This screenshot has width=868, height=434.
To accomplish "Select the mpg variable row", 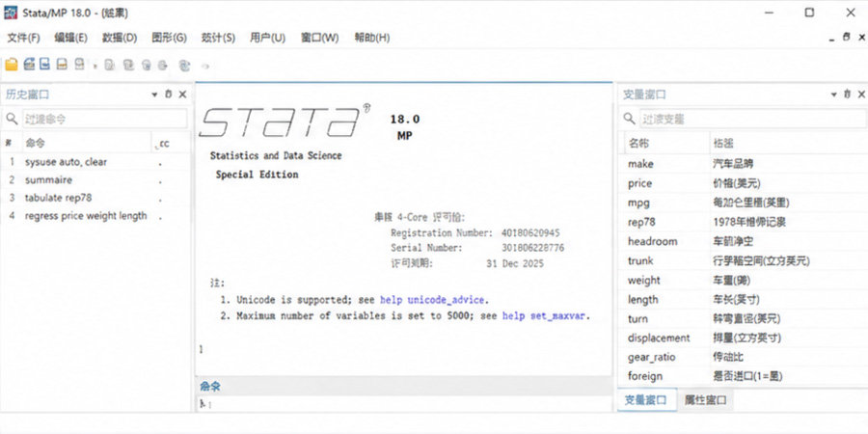I will click(744, 203).
